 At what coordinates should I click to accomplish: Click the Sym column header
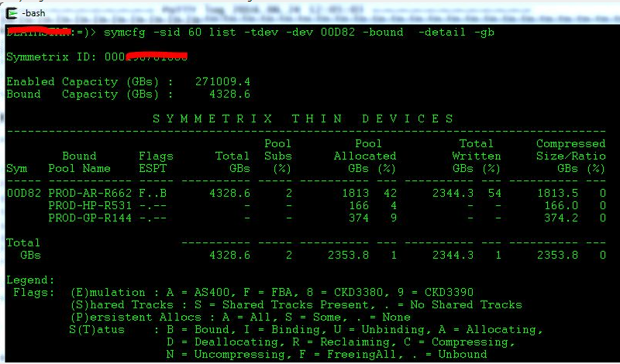16,169
